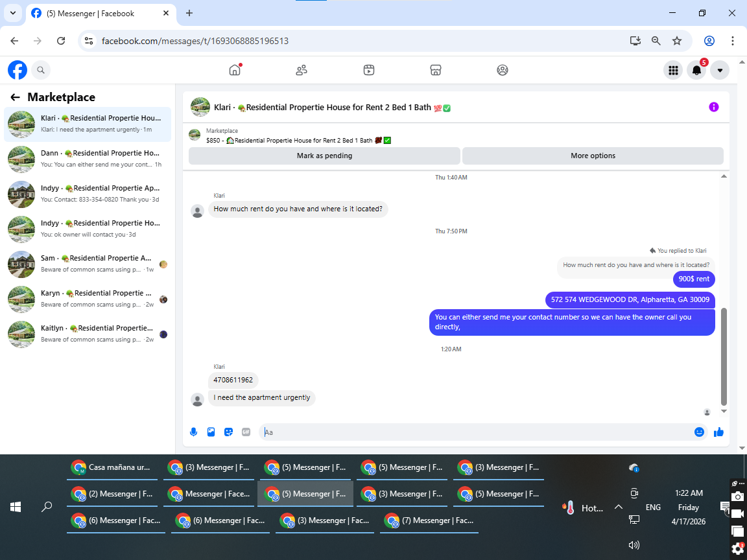
Task: Open zoom magnifier in address bar
Action: tap(656, 41)
